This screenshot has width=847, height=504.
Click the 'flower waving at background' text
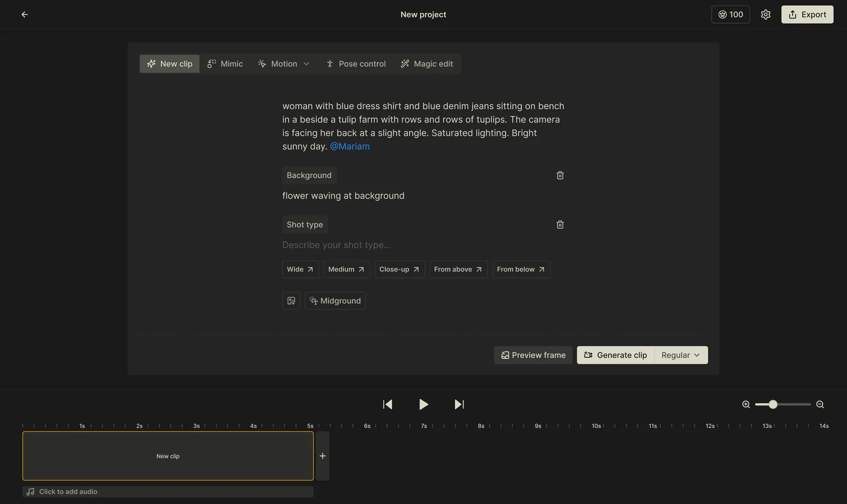pos(343,196)
